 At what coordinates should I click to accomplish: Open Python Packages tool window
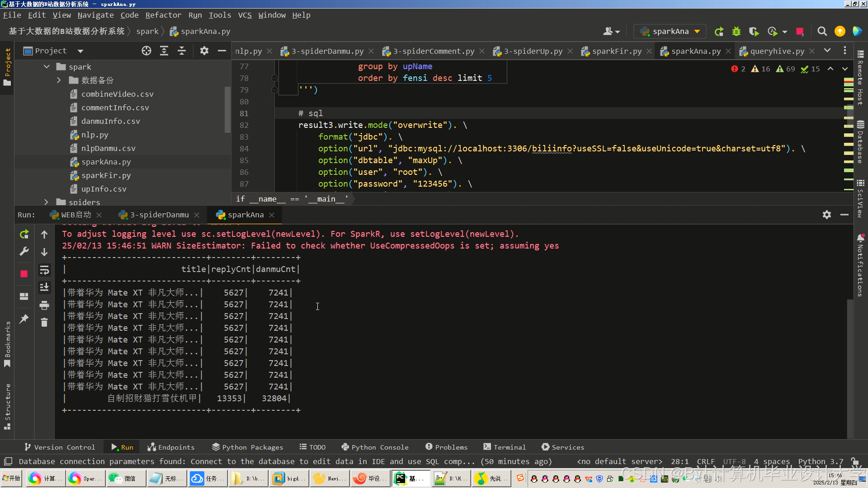247,447
